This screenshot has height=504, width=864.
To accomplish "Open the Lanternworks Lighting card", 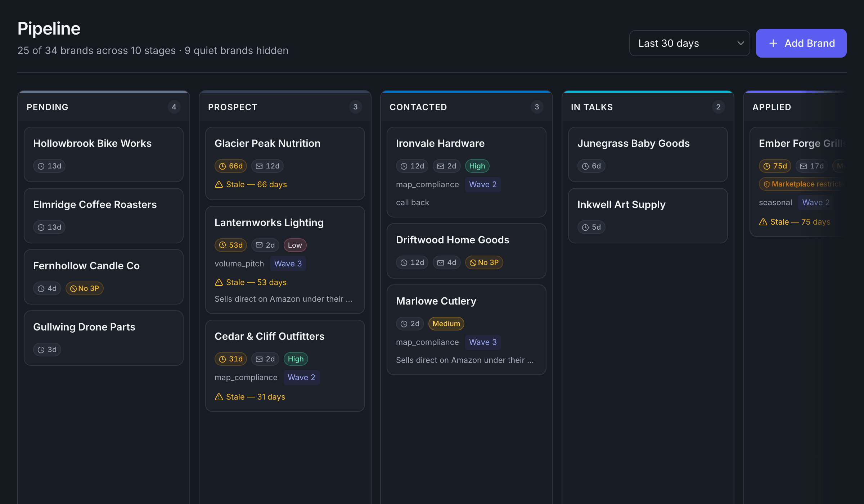I will coord(285,260).
